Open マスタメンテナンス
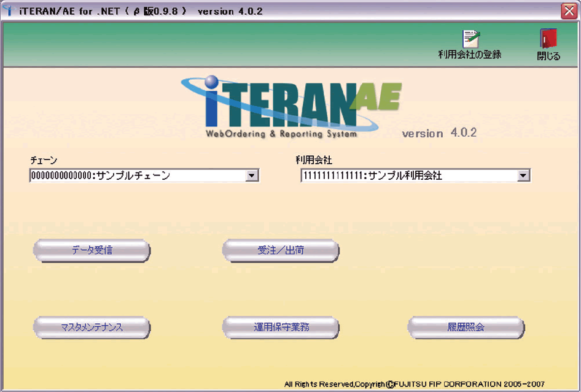The image size is (581, 392). pos(91,328)
